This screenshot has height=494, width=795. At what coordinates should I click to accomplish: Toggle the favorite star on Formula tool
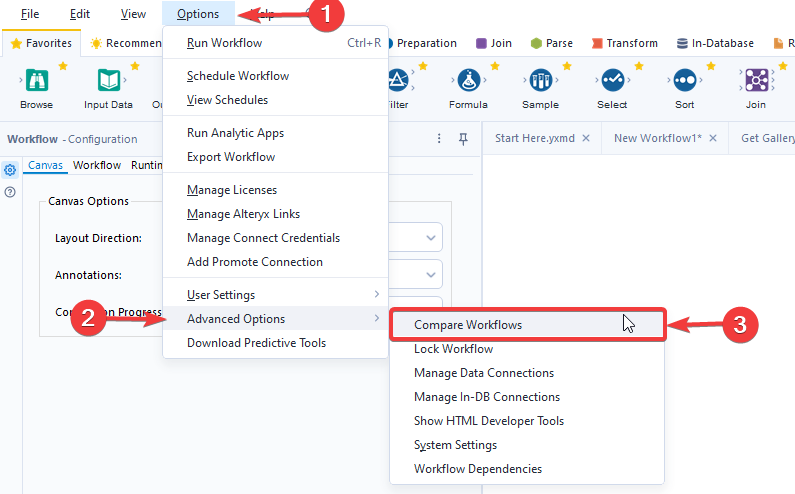(495, 66)
